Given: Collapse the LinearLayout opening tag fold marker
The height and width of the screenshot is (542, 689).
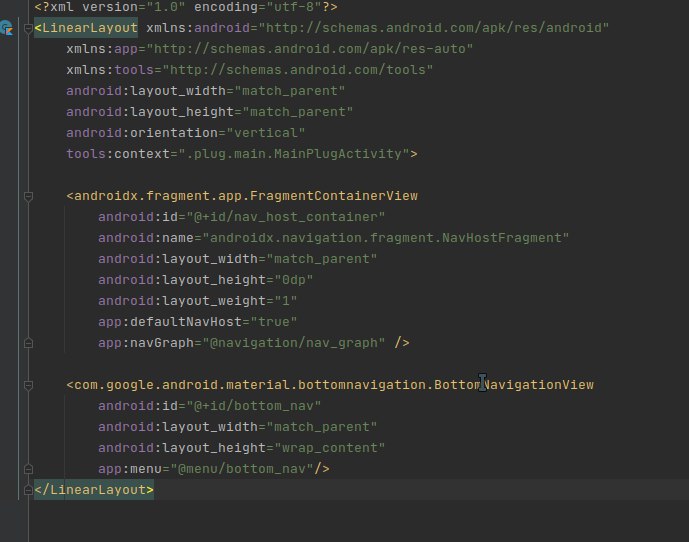Looking at the screenshot, I should [28, 29].
